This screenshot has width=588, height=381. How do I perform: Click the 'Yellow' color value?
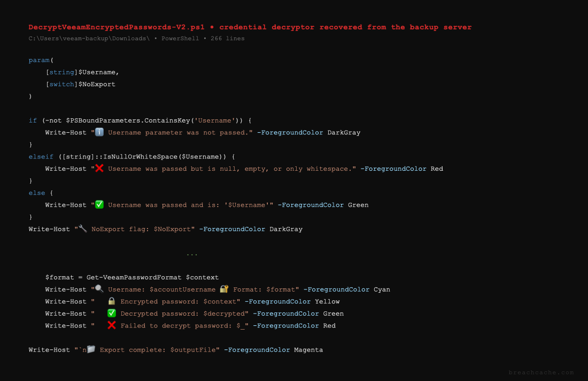pyautogui.click(x=327, y=301)
